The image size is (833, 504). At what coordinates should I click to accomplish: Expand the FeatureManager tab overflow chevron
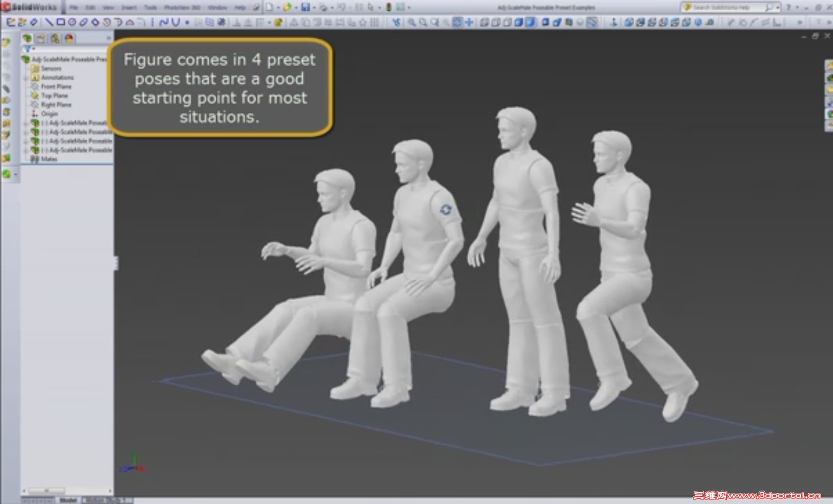(x=109, y=38)
